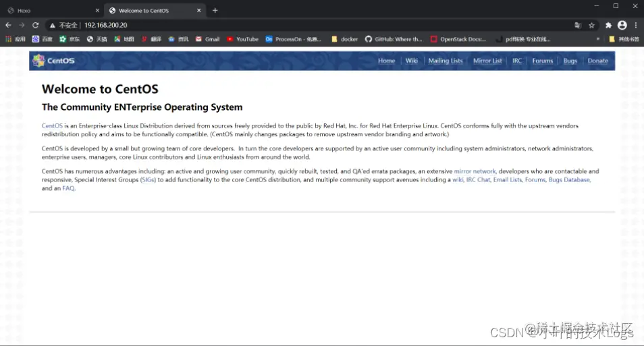Click the forward navigation arrow

tap(22, 25)
